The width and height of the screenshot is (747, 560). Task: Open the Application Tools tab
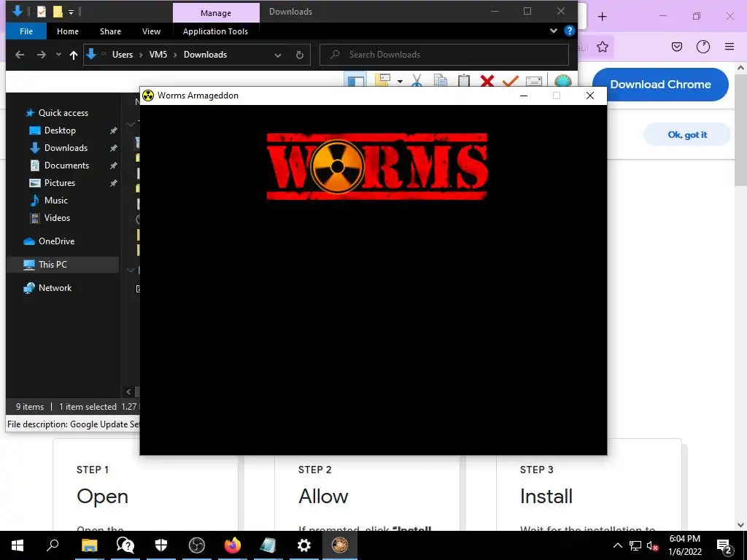pyautogui.click(x=215, y=31)
